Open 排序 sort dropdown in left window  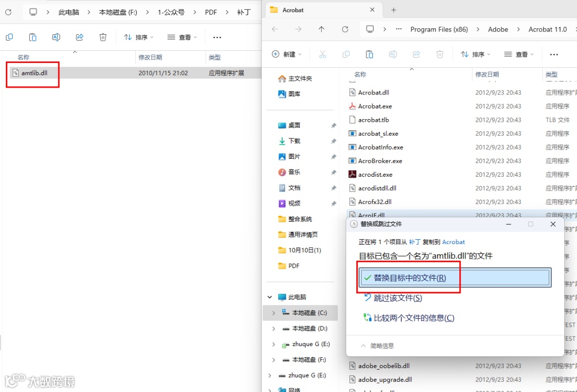[138, 37]
